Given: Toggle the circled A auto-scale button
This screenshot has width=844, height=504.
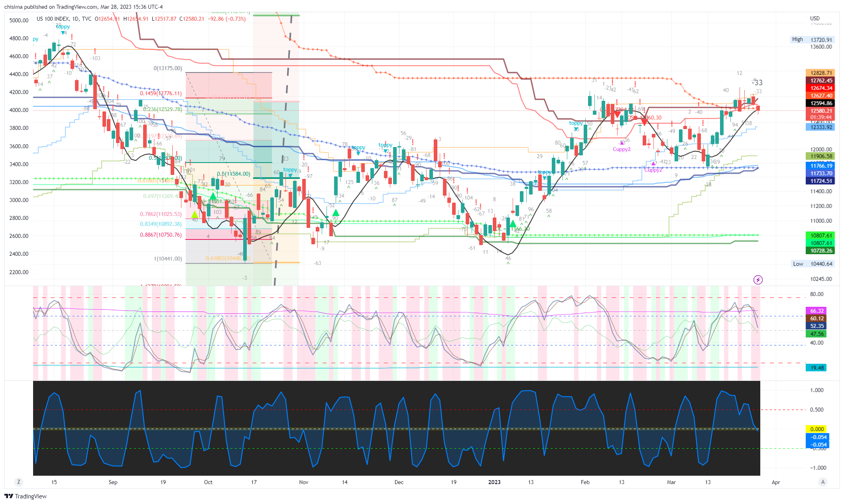Looking at the screenshot, I should pos(822,482).
